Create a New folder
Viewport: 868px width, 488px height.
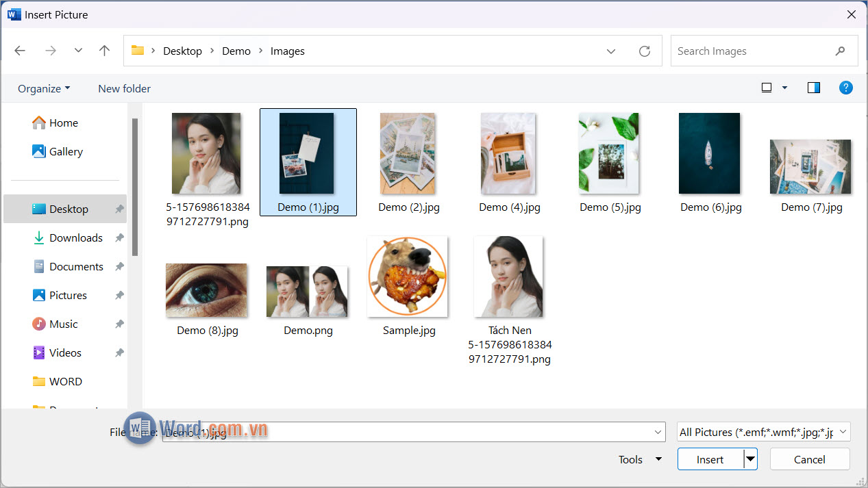[124, 88]
